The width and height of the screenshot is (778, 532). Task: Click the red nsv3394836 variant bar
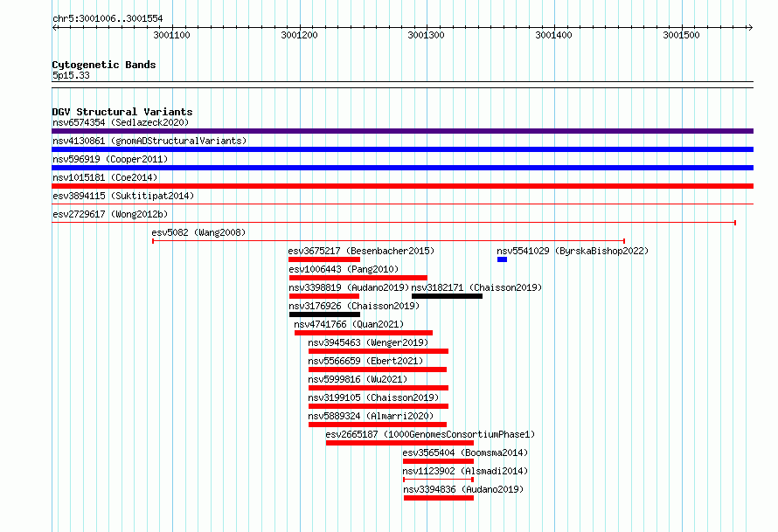(x=439, y=498)
